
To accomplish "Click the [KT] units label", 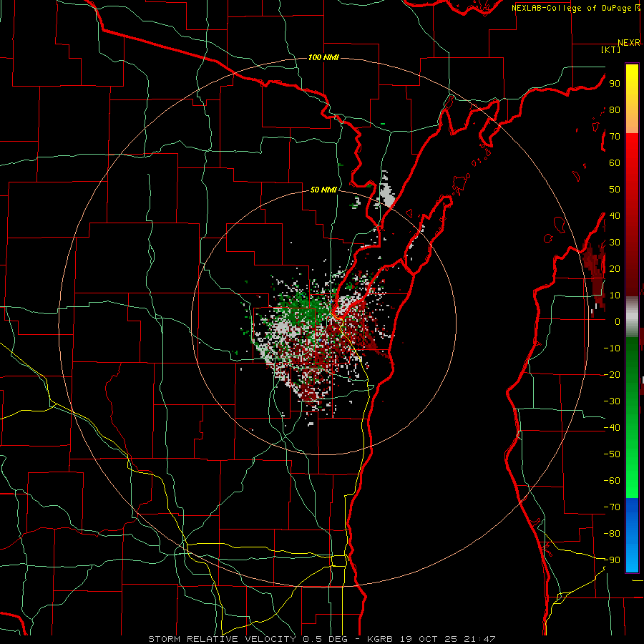I will coord(610,49).
